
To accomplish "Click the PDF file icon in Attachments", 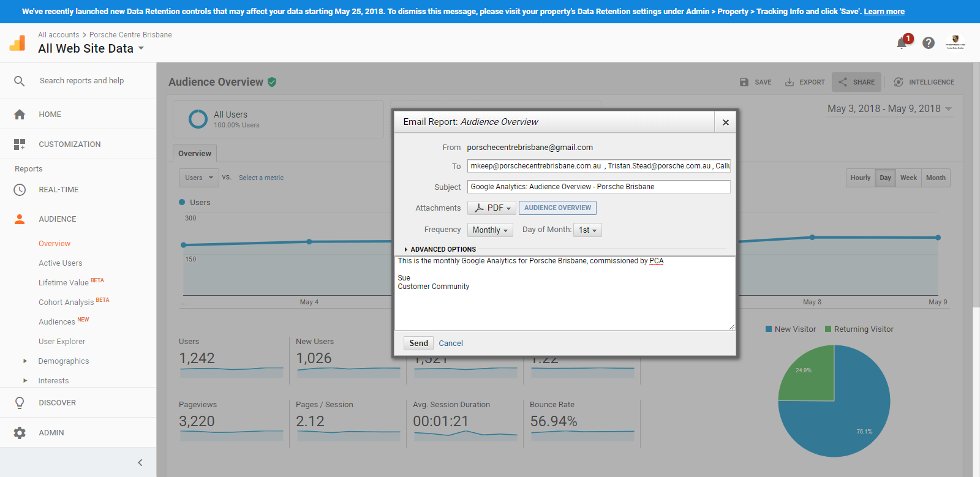I will (x=479, y=208).
